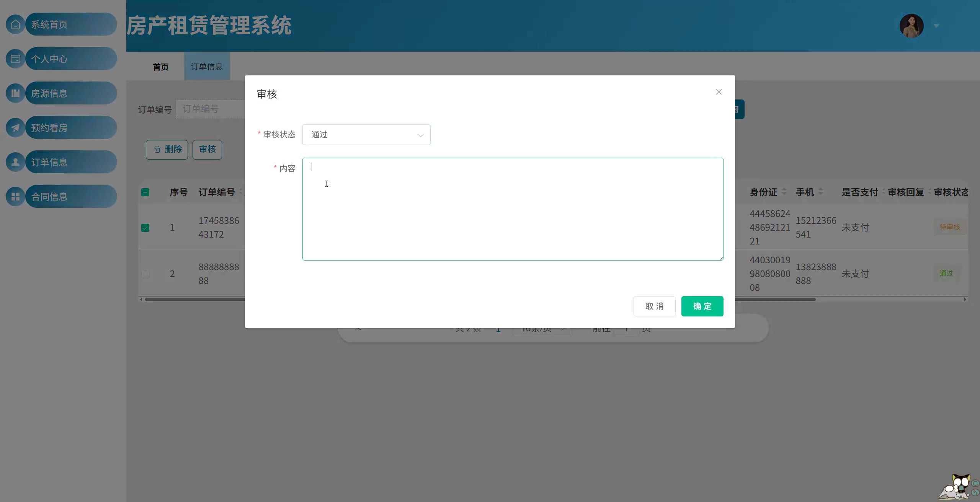This screenshot has height=502, width=980.
Task: Select the 订单信息 tab
Action: tap(207, 67)
